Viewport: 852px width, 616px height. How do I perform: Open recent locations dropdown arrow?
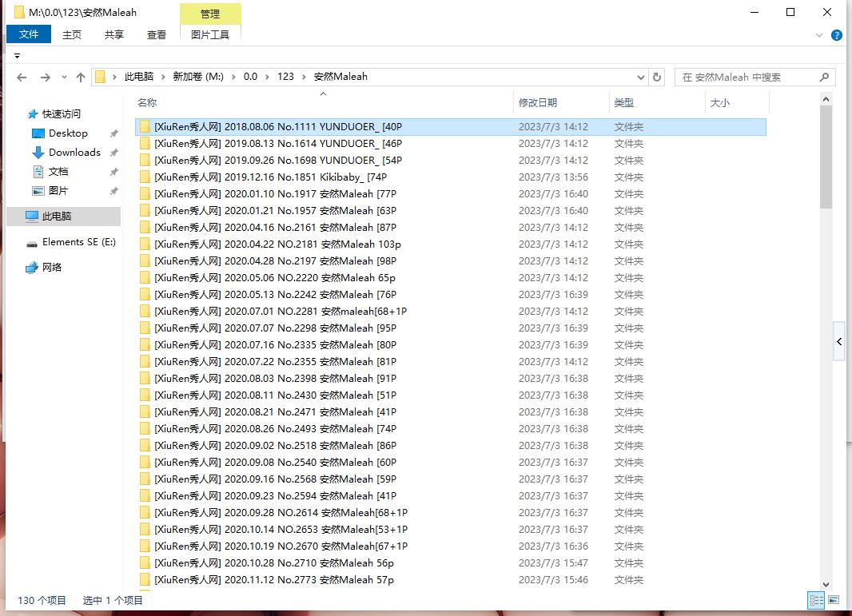(64, 77)
